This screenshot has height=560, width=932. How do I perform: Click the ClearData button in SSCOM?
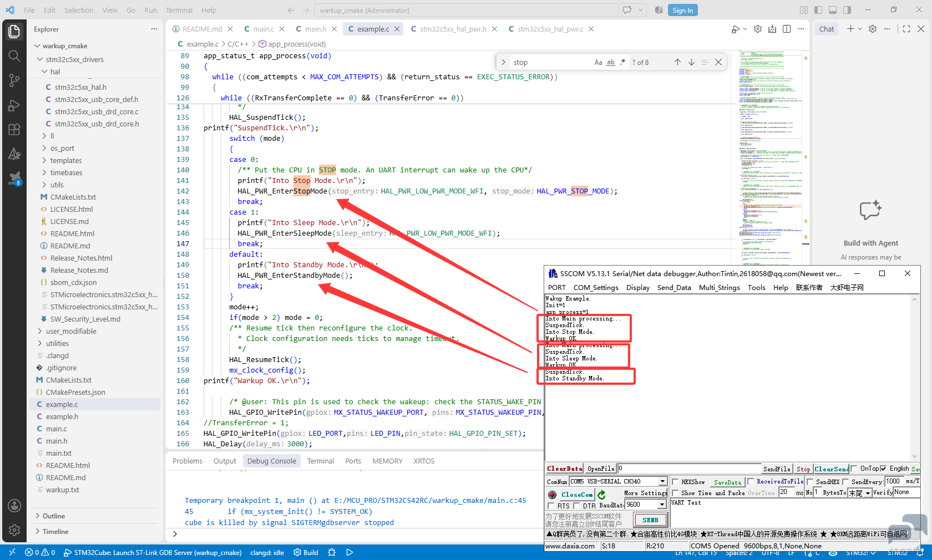(x=565, y=469)
